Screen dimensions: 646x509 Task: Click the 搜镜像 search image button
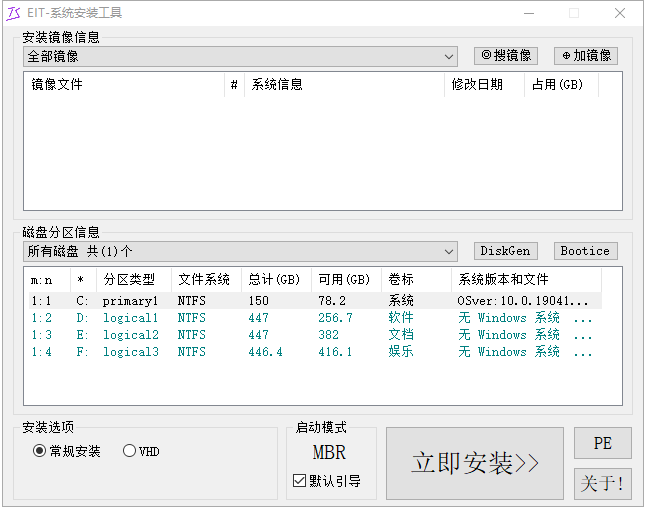click(x=506, y=56)
